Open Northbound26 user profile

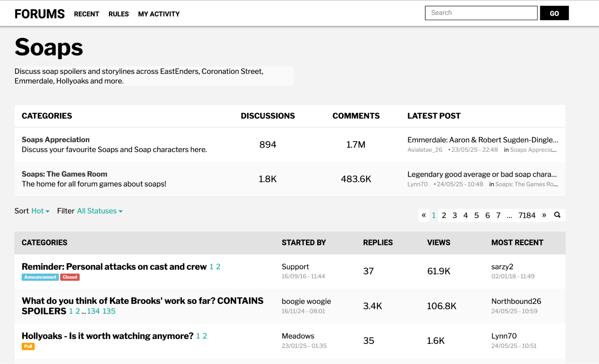(516, 301)
